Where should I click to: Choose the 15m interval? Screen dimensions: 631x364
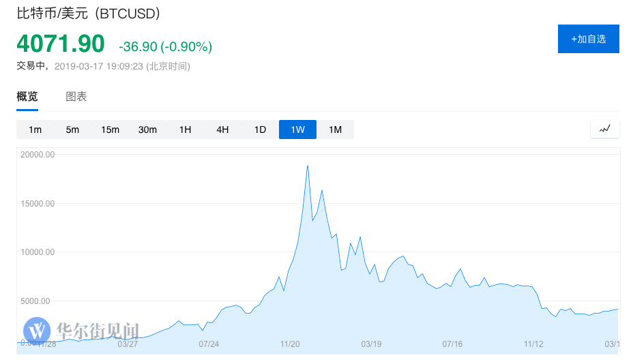tap(110, 130)
